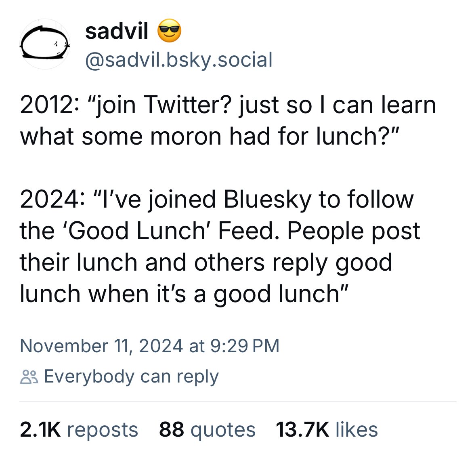Image resolution: width=476 pixels, height=452 pixels.
Task: Open sadvil's profile avatar picture
Action: (45, 44)
